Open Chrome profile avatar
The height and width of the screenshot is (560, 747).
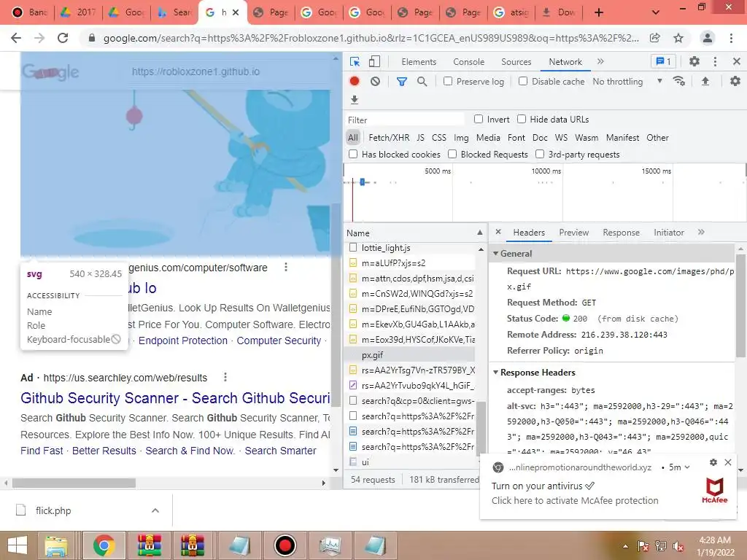click(x=708, y=38)
